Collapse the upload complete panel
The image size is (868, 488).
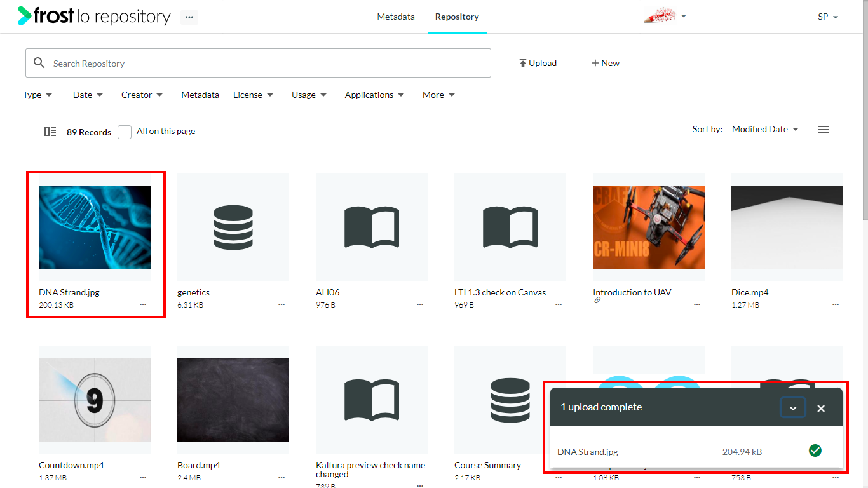click(793, 408)
